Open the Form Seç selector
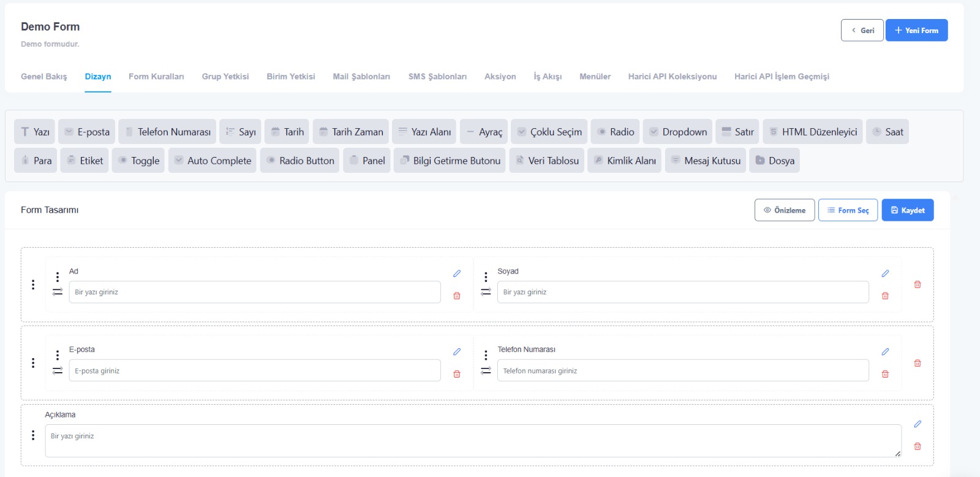The image size is (980, 477). 848,210
